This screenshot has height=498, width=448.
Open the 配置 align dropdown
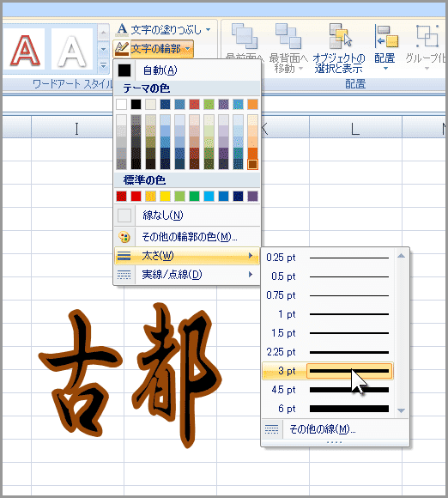click(x=385, y=47)
